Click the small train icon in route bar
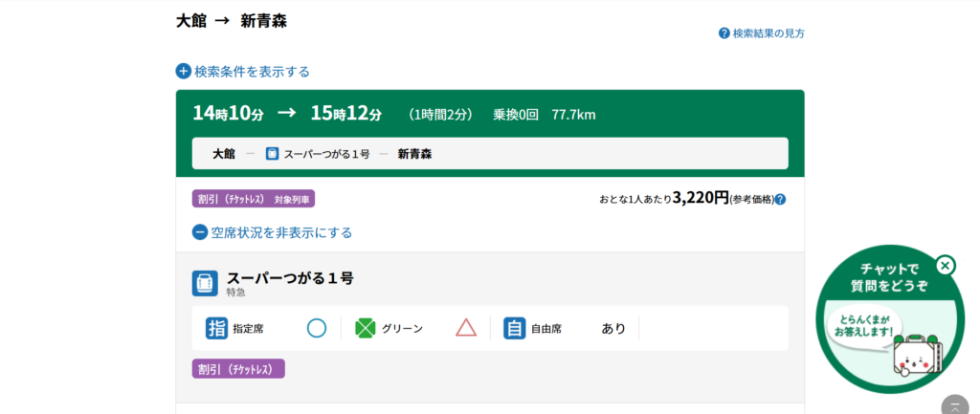980x414 pixels. 273,153
